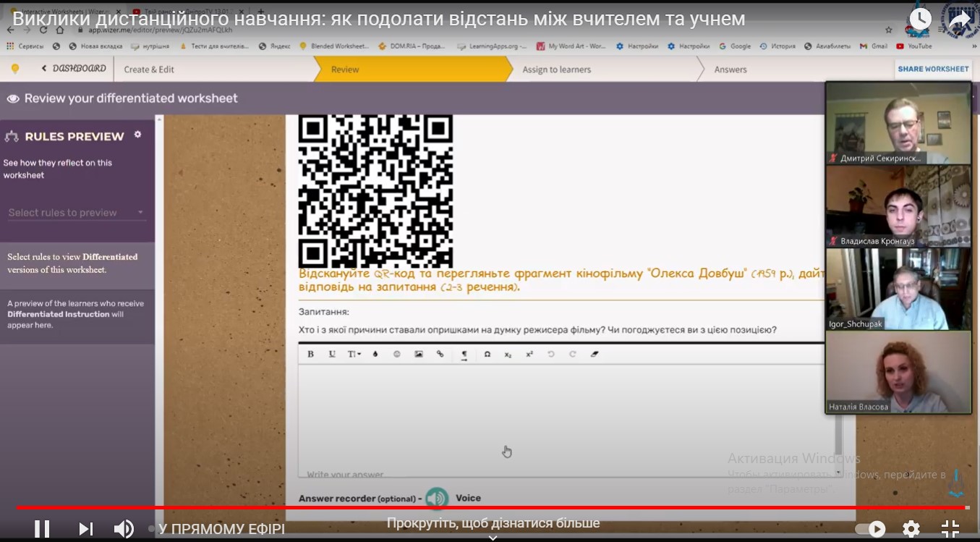Open the Тести для вчителів bookmark
The image size is (980, 542).
pyautogui.click(x=214, y=46)
